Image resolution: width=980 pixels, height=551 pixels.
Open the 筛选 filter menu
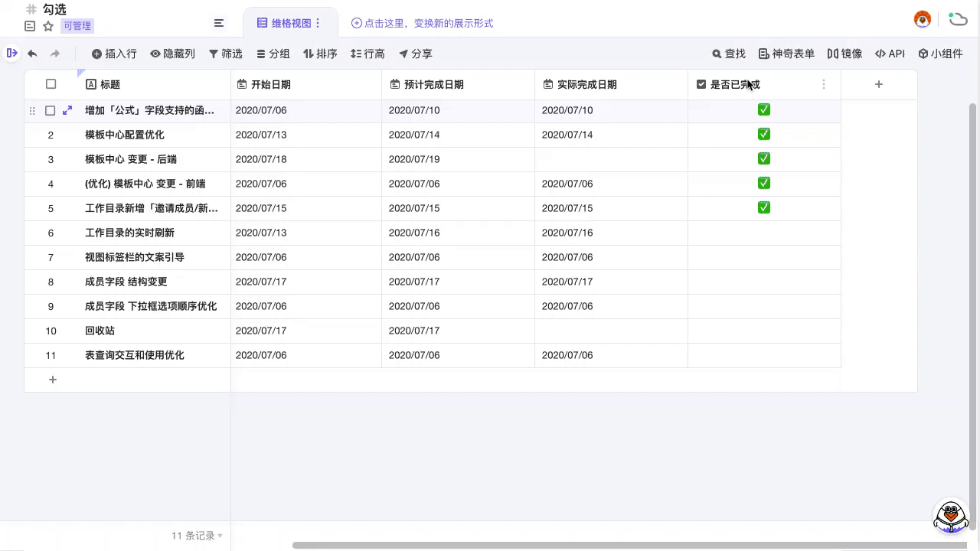[225, 54]
